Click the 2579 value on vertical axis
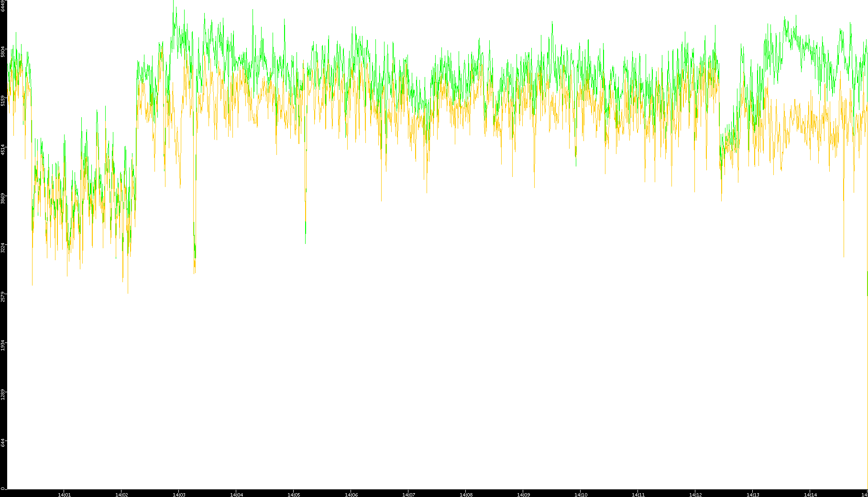Viewport: 868px width, 497px height. pyautogui.click(x=3, y=297)
